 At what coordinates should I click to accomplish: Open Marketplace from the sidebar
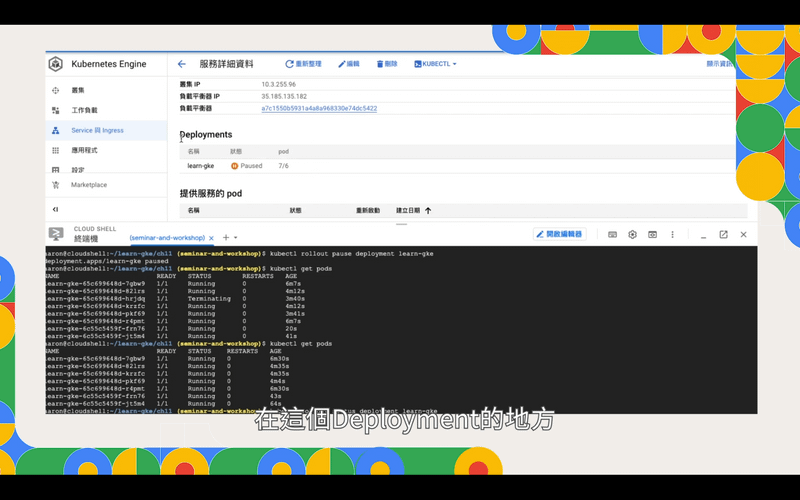pos(88,185)
